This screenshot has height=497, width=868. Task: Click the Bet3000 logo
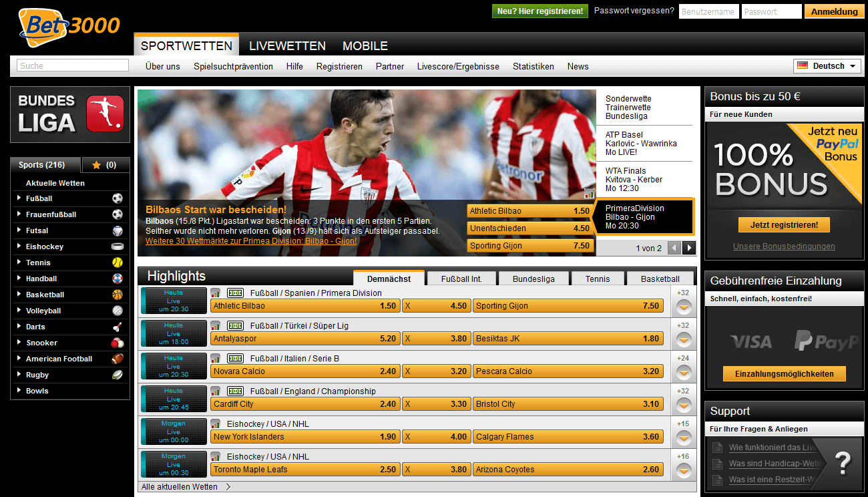point(69,27)
